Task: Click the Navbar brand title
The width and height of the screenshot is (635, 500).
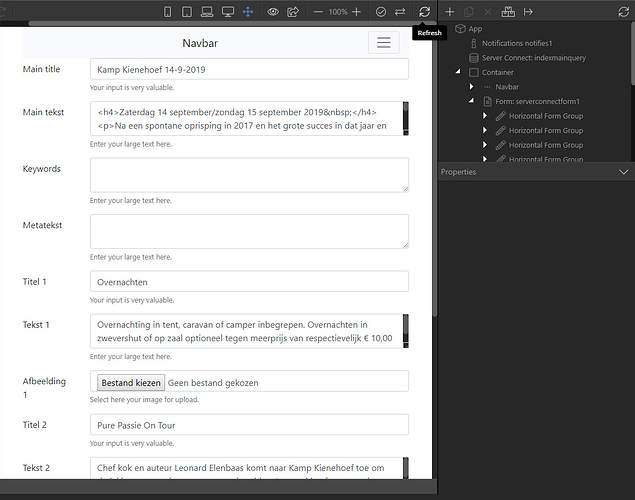Action: click(x=200, y=43)
